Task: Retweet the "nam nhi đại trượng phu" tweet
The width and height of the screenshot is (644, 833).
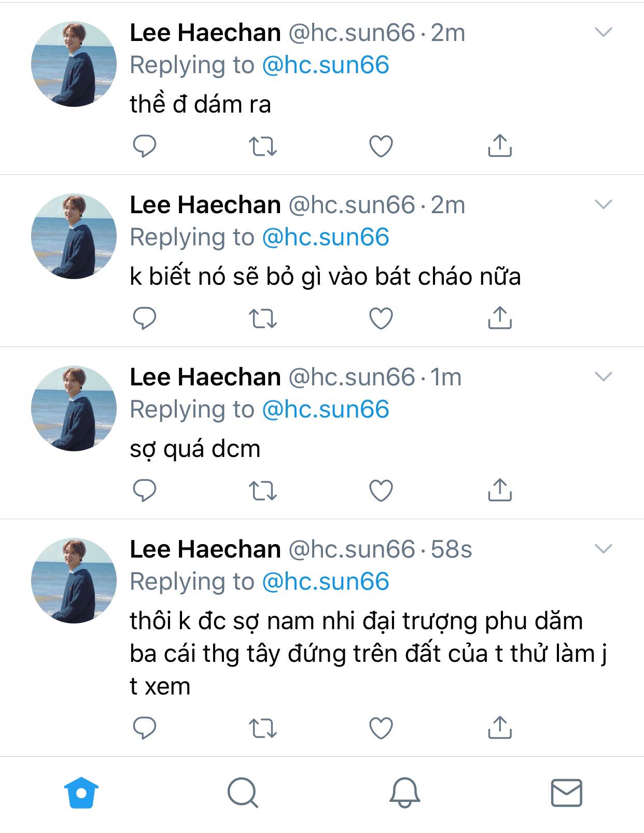Action: [x=263, y=728]
